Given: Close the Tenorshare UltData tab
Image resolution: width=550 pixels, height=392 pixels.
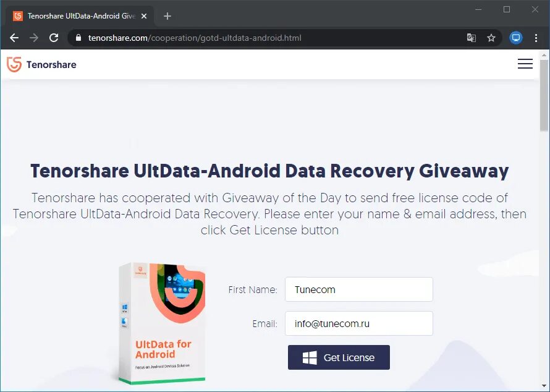Looking at the screenshot, I should [144, 16].
